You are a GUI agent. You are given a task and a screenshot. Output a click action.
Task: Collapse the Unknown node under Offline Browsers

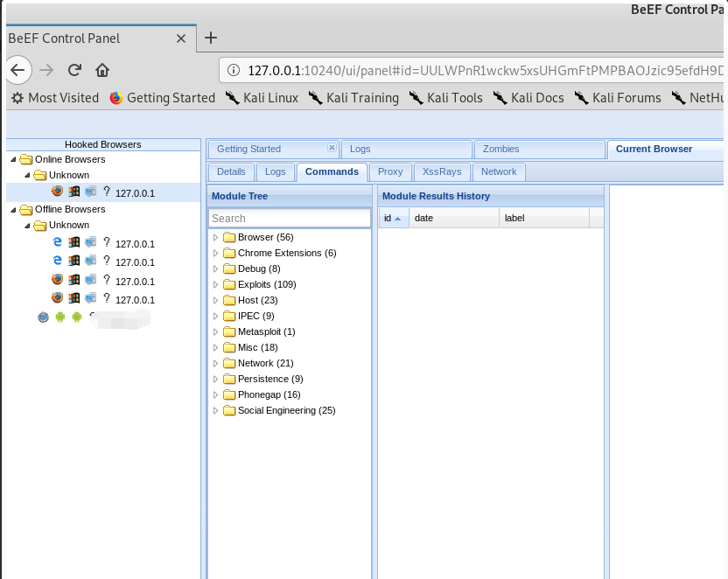point(27,226)
